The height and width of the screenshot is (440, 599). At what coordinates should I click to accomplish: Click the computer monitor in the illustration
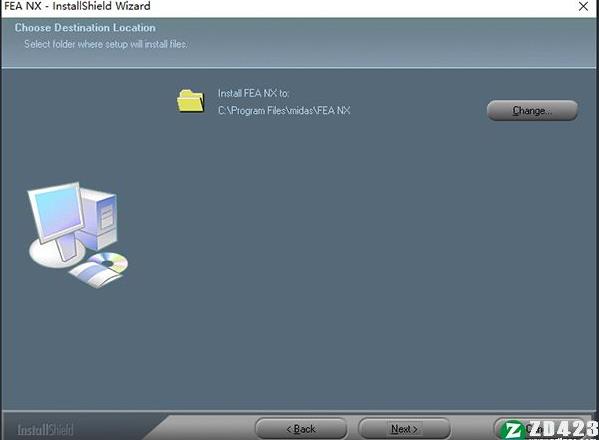pyautogui.click(x=57, y=212)
